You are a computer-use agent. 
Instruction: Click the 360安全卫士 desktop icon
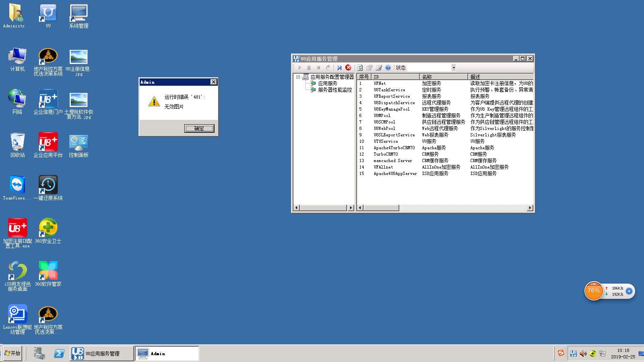[x=48, y=231]
